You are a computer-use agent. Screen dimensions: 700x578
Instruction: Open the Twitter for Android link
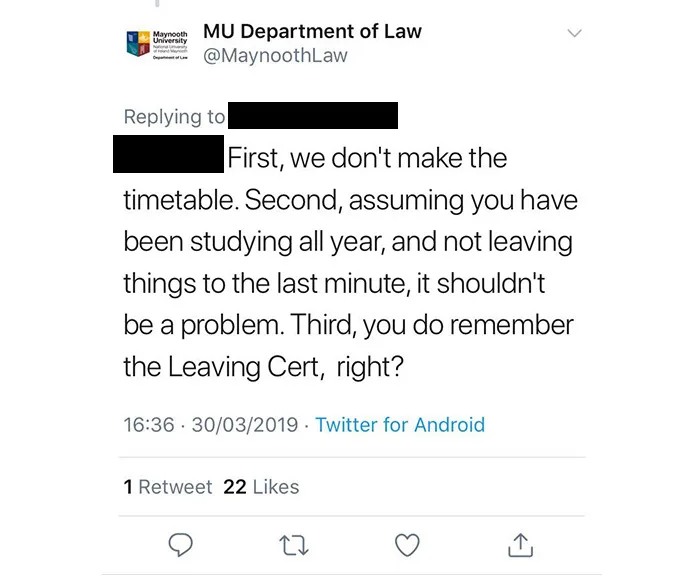400,424
